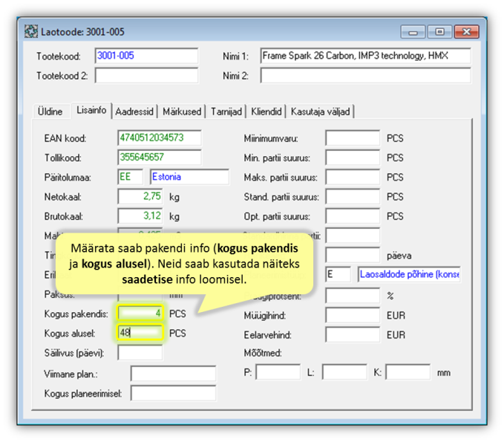Image resolution: width=504 pixels, height=442 pixels.
Task: Click the empty Tootekood 2 field
Action: point(146,76)
